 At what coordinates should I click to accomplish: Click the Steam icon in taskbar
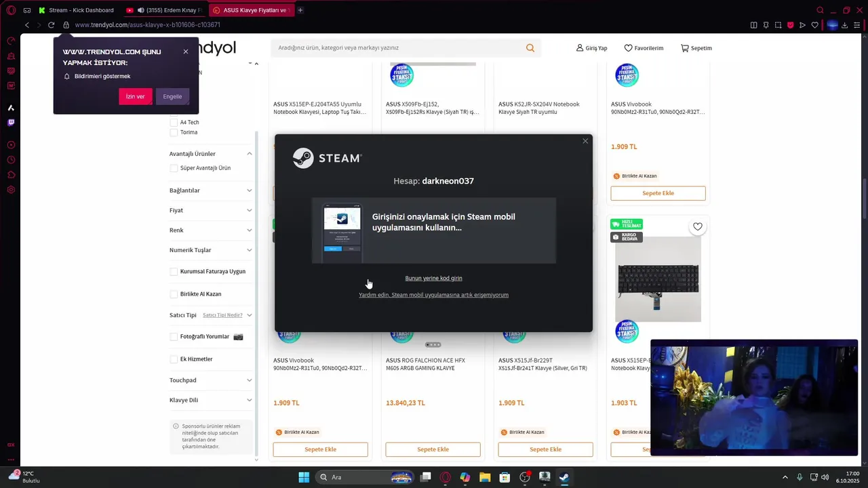click(x=564, y=477)
